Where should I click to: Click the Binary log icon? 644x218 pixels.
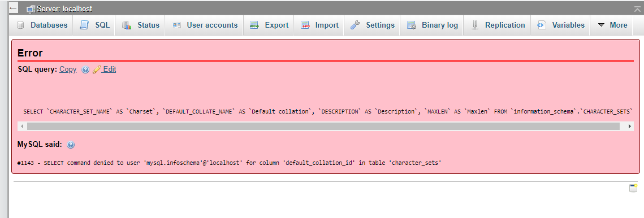click(412, 25)
